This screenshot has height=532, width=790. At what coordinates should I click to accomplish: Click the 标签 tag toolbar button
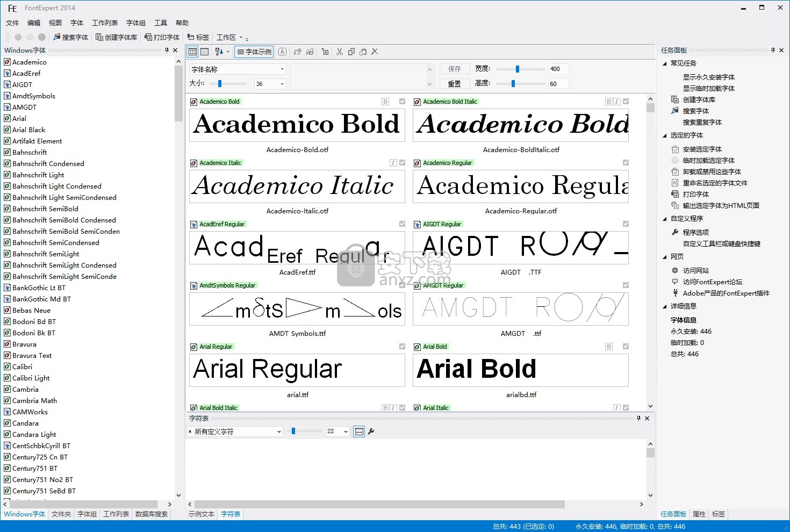pos(198,37)
